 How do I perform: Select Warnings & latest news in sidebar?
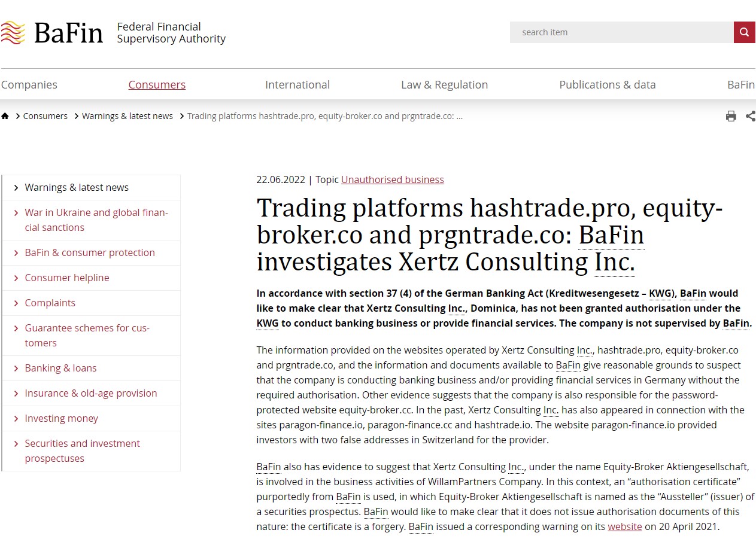tap(77, 187)
